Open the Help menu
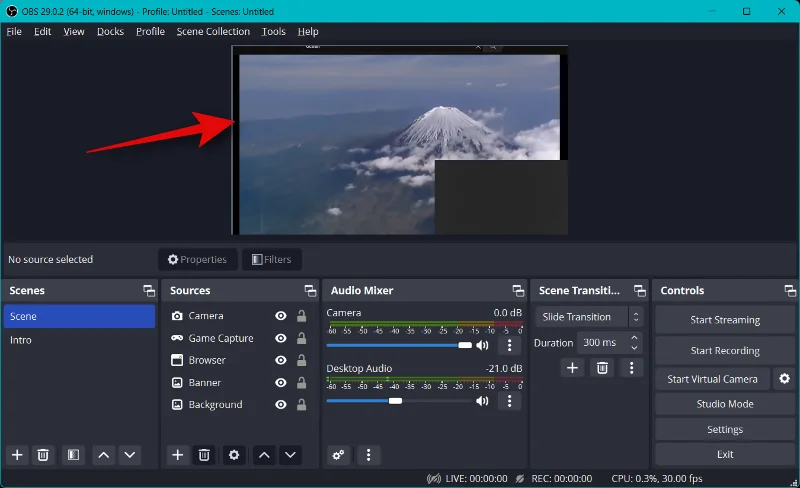Screen dimensions: 800x488 coord(308,32)
